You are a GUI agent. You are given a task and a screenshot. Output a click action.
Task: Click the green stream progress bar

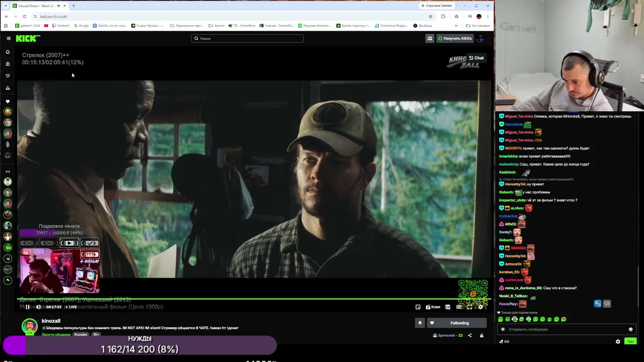[254, 300]
